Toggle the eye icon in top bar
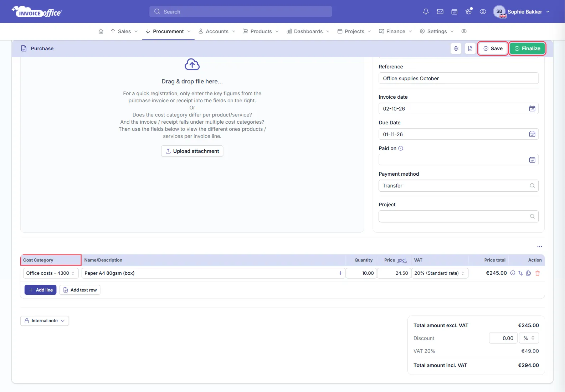Screen dimensions: 565x392 483,12
